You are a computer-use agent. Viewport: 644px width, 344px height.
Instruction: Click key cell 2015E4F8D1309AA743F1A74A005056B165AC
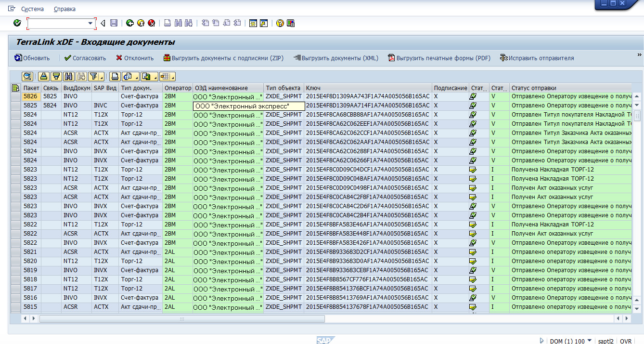click(368, 96)
